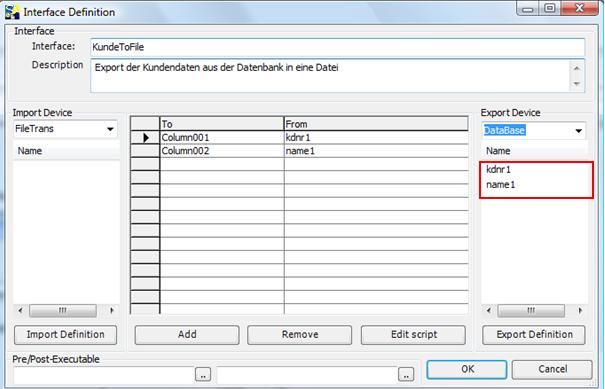This screenshot has height=389, width=605.
Task: Click into the Pre-Executable path field
Action: click(104, 374)
